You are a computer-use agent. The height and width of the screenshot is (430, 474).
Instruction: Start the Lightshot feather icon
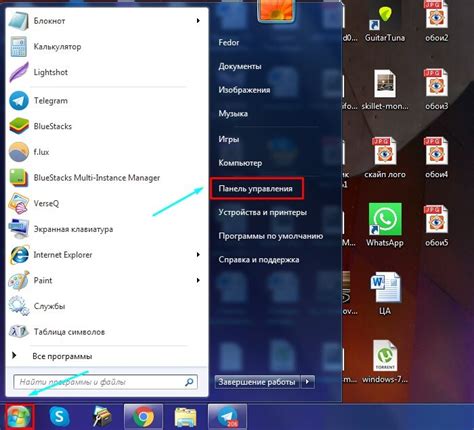(x=19, y=72)
